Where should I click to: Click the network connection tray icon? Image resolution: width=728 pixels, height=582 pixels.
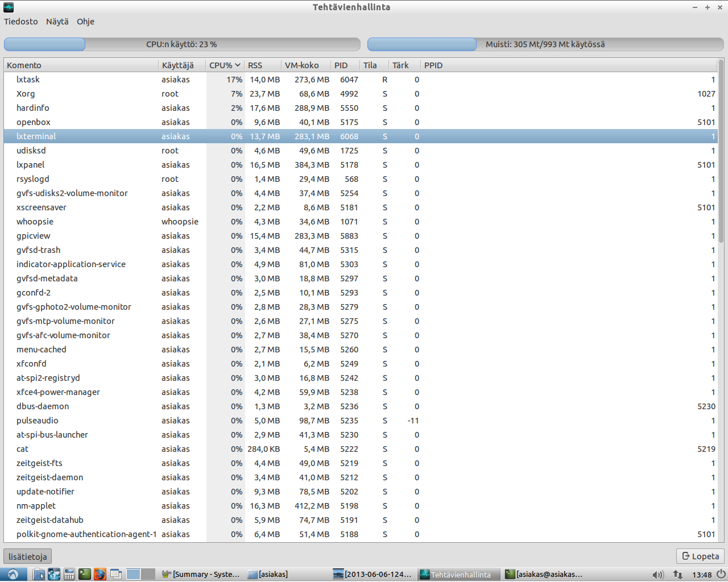[678, 575]
